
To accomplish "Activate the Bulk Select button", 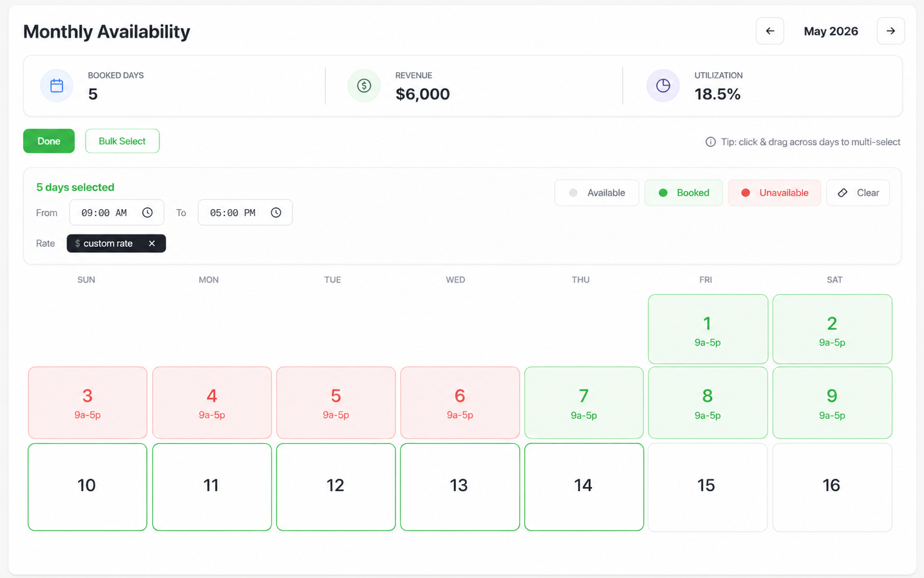I will pos(122,141).
